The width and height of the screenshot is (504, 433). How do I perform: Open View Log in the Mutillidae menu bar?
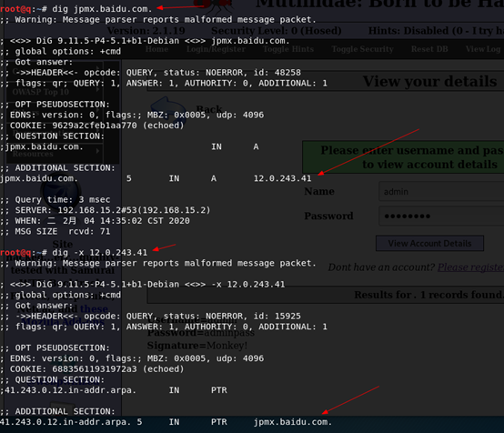click(483, 49)
